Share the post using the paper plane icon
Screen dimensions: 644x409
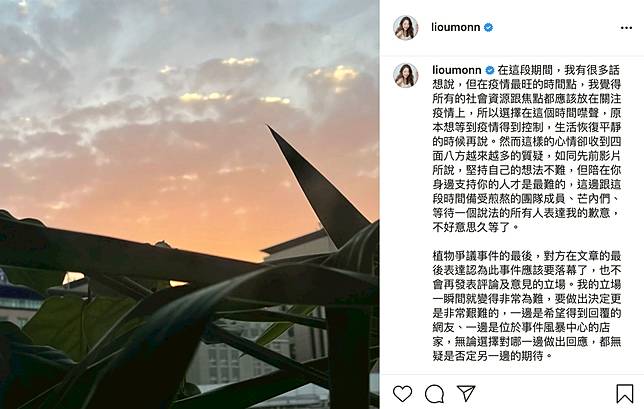(466, 393)
